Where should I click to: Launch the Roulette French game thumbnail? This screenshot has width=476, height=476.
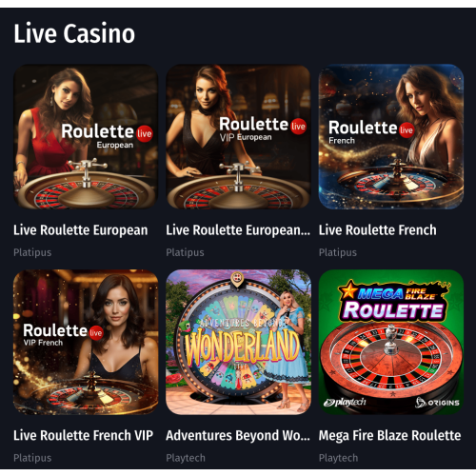coord(391,137)
